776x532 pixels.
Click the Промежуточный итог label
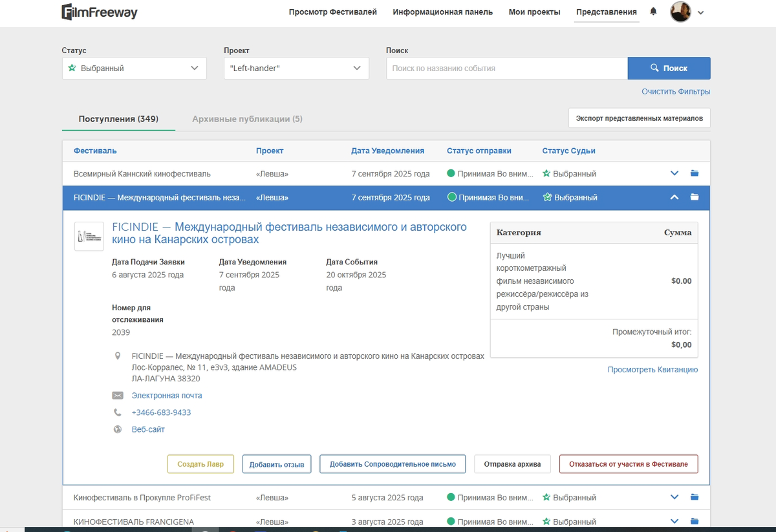(652, 332)
